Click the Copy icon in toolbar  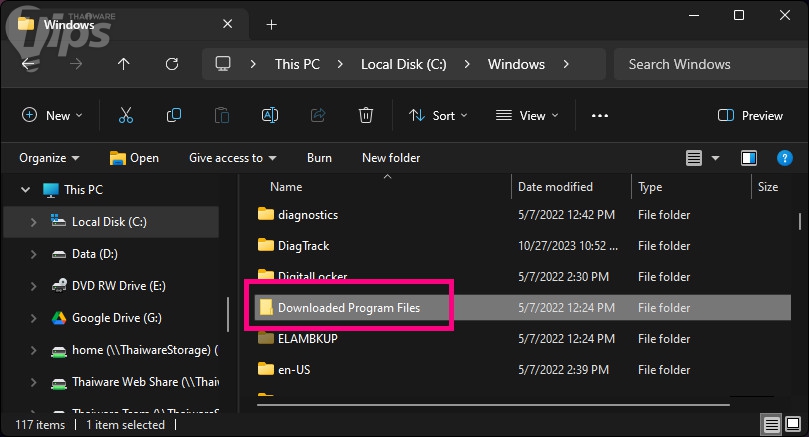coord(174,116)
